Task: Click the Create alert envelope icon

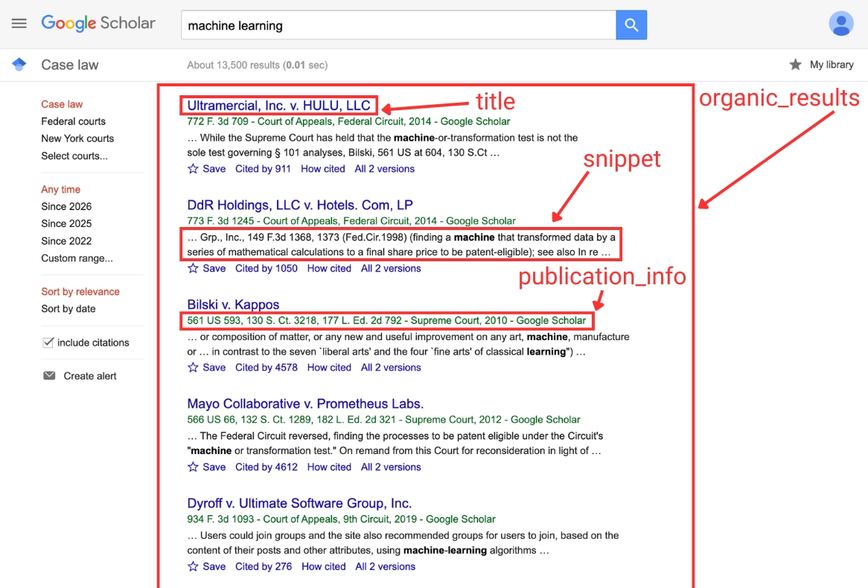Action: tap(49, 375)
